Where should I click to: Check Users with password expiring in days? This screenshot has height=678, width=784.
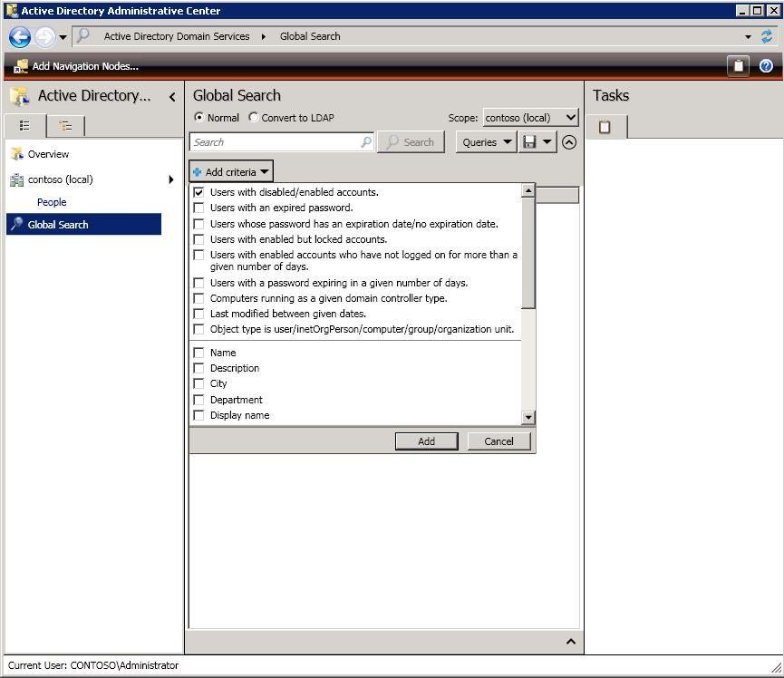[199, 283]
